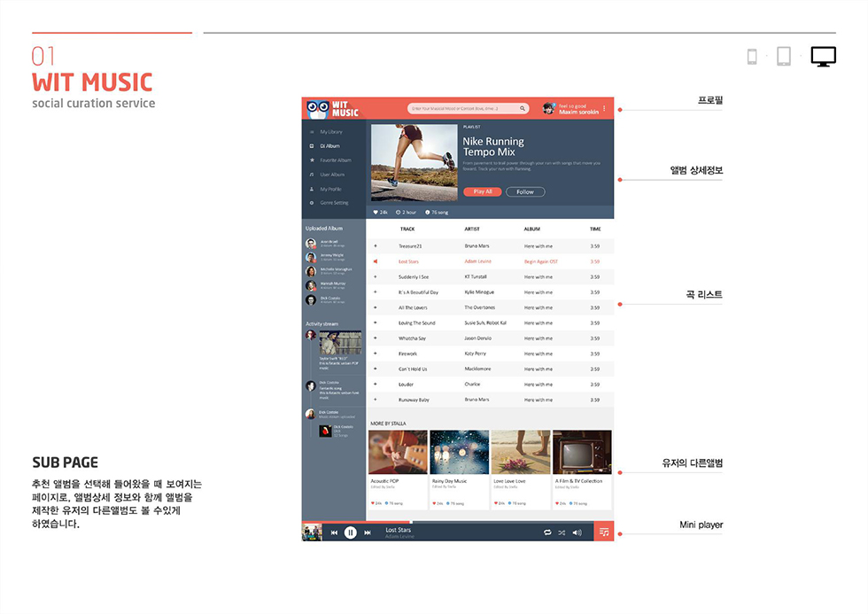This screenshot has width=868, height=614.
Task: Toggle repeat mode in the mini player
Action: coord(547,532)
